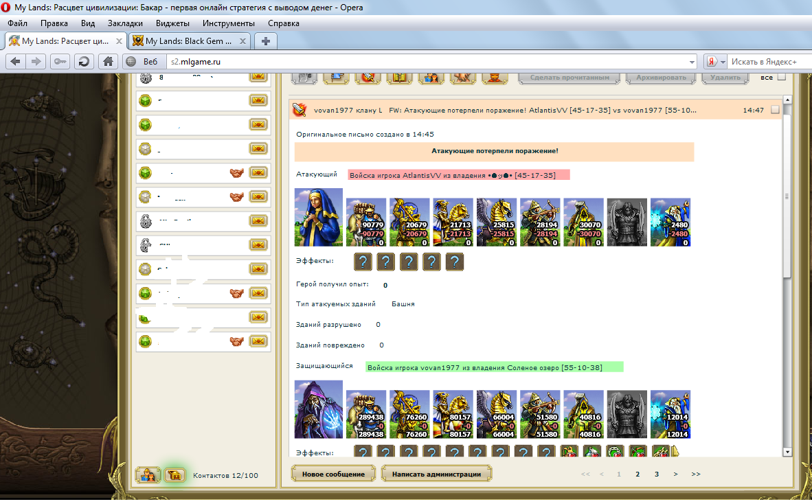Click the Opera reload page button

point(84,62)
